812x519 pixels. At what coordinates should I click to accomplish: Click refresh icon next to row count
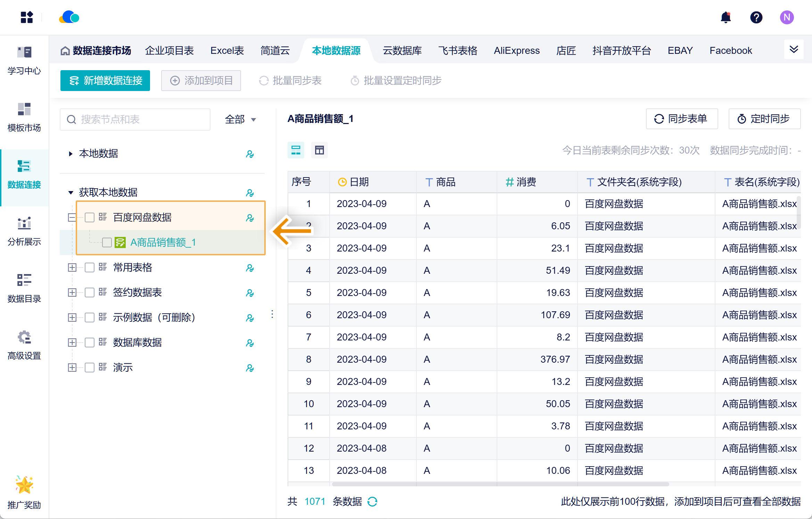(372, 501)
